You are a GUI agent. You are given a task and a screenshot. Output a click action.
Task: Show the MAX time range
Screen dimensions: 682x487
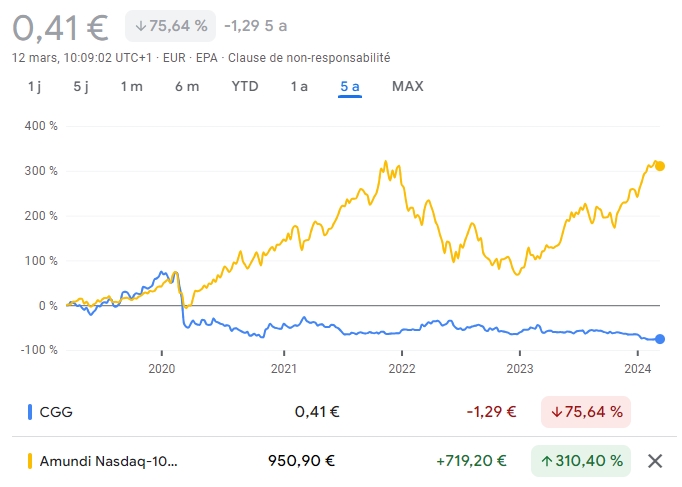click(x=407, y=86)
